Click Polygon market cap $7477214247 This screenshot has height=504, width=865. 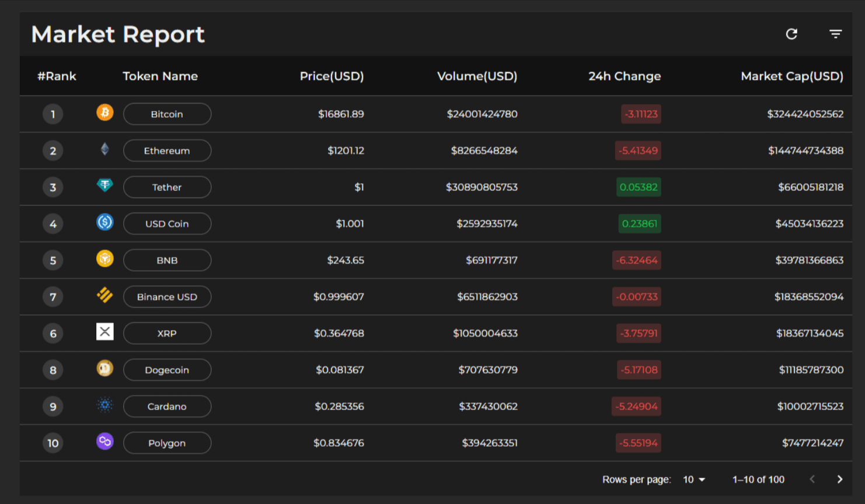[x=813, y=443]
